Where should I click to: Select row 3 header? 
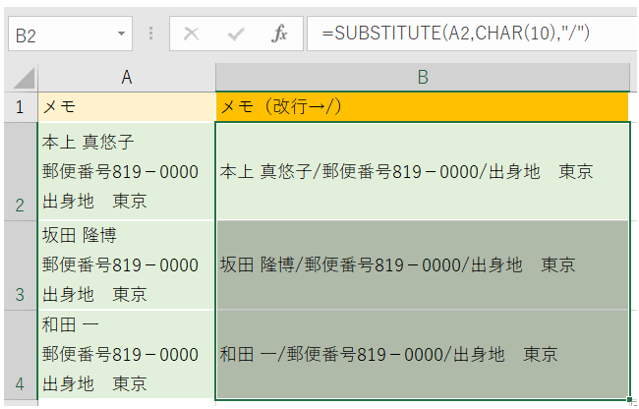[19, 265]
